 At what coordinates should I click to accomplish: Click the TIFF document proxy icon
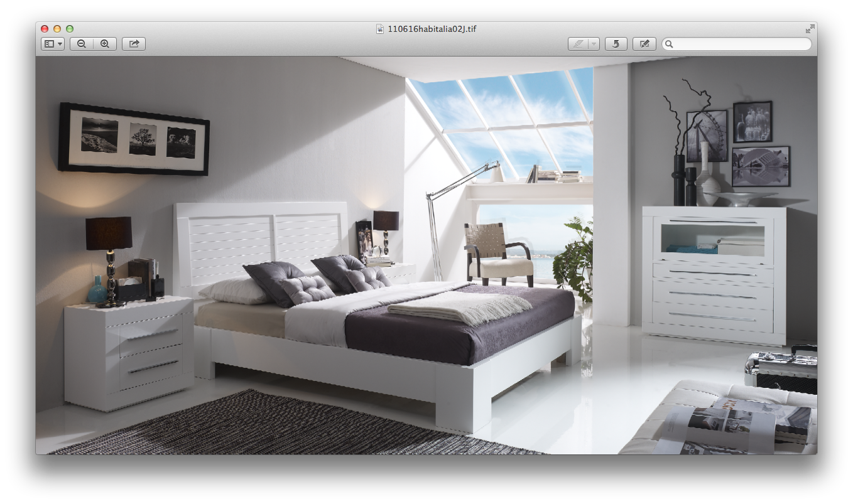click(x=381, y=28)
